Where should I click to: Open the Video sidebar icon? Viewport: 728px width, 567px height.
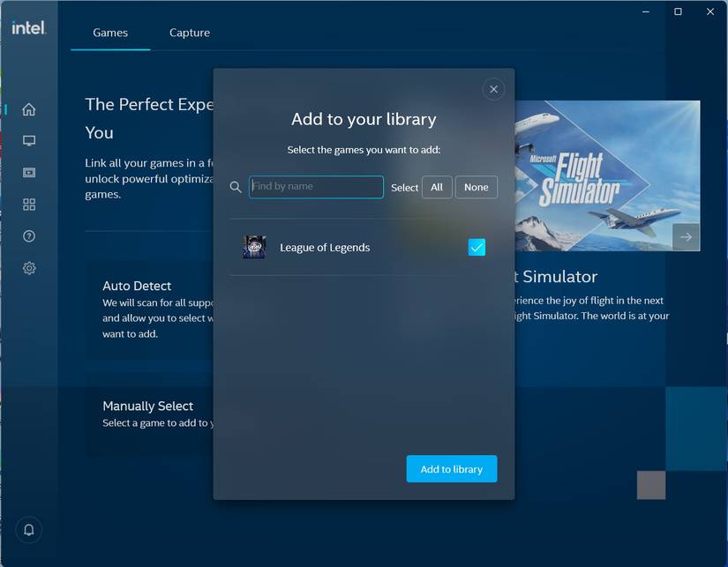click(x=29, y=173)
